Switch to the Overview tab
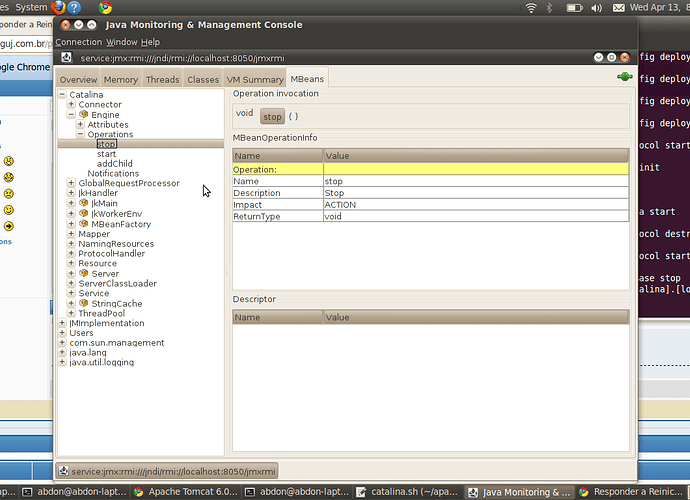 78,79
